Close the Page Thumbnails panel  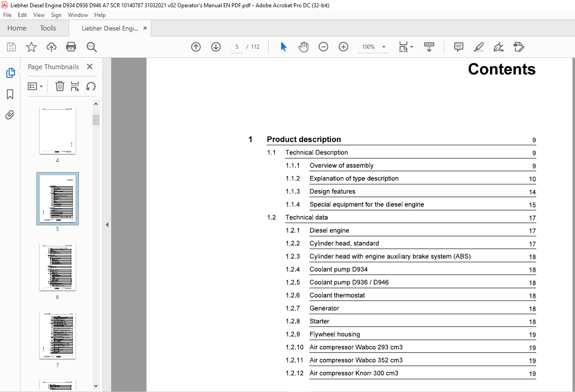(x=90, y=67)
